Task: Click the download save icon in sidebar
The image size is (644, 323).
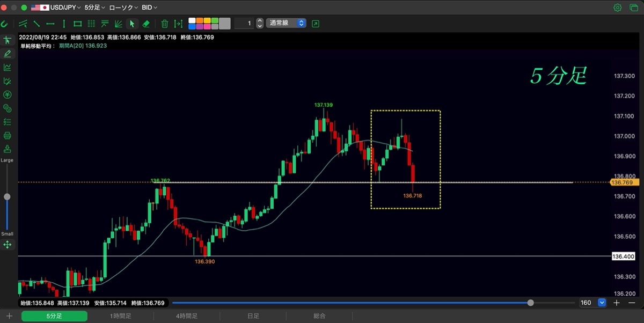Action: (x=8, y=149)
